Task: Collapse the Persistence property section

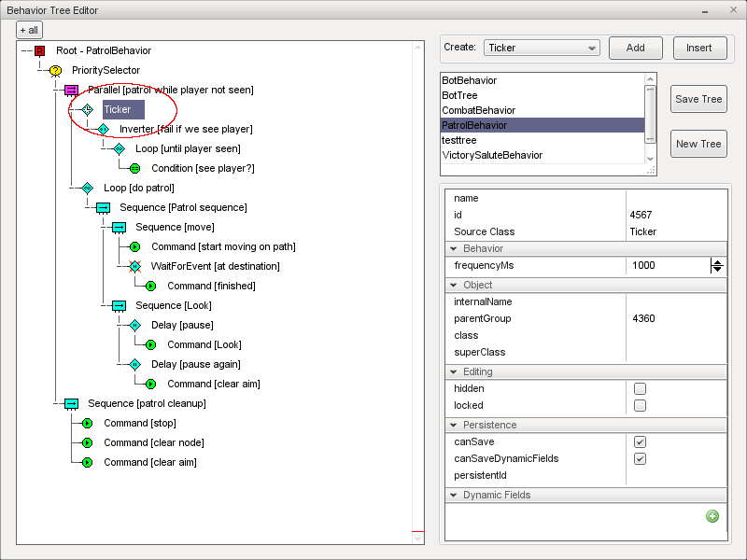Action: (x=455, y=425)
